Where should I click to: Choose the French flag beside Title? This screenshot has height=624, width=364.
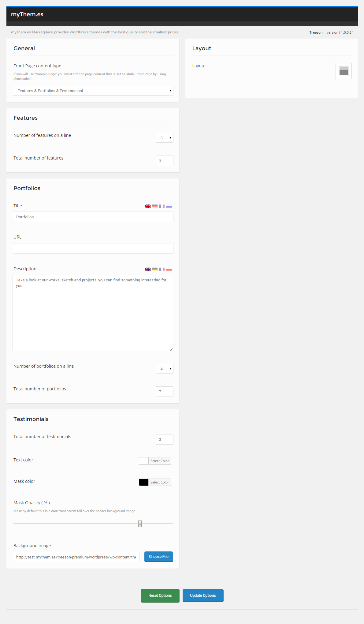pyautogui.click(x=162, y=206)
